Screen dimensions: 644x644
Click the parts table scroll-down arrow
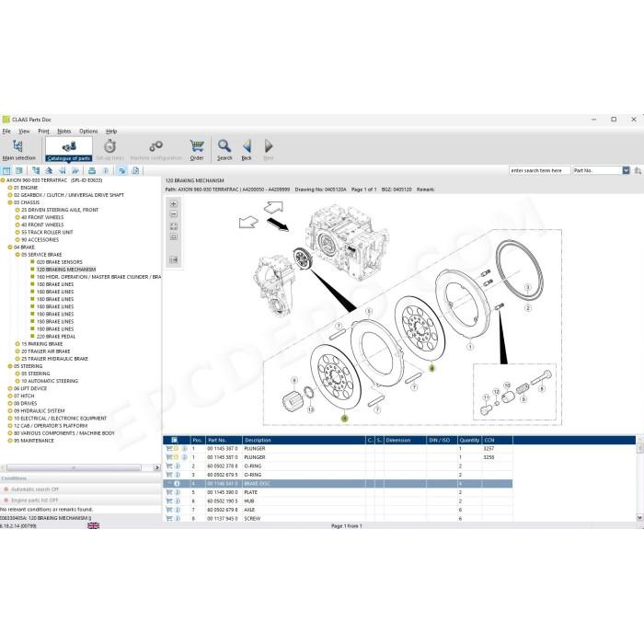point(639,518)
